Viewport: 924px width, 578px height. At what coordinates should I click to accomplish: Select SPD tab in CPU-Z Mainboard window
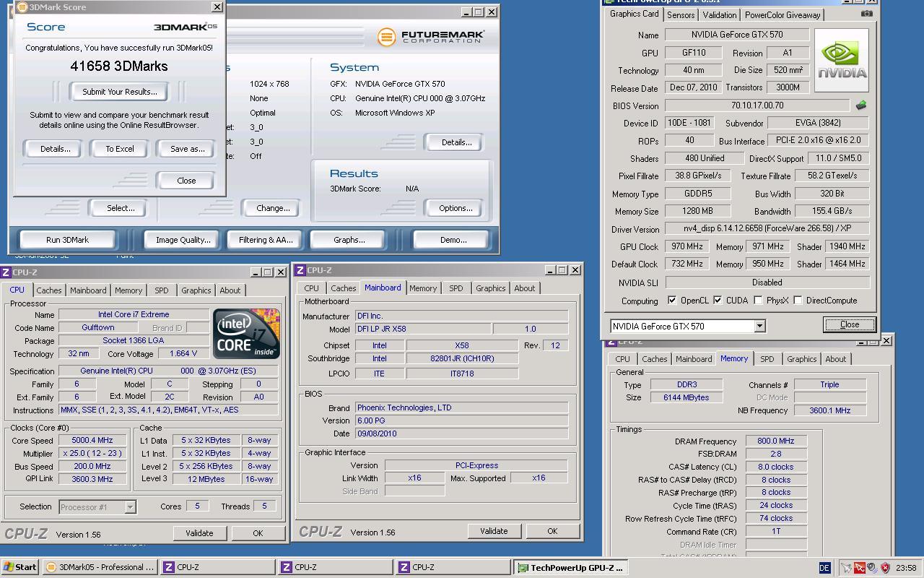coord(456,288)
